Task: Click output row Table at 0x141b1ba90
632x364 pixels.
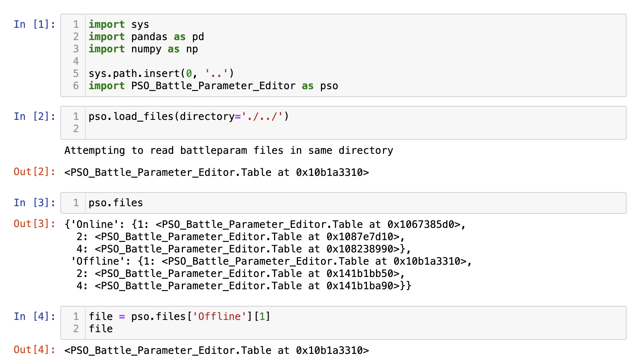Action: pos(244,286)
